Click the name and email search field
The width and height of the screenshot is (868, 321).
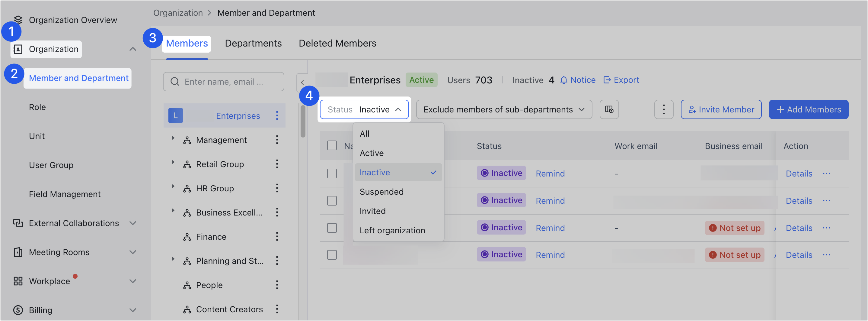click(x=223, y=82)
